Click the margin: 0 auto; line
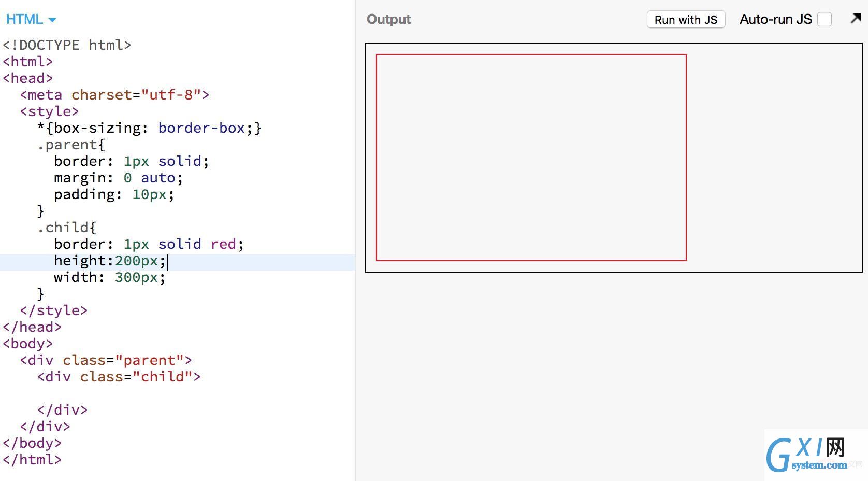868x481 pixels. pyautogui.click(x=119, y=178)
